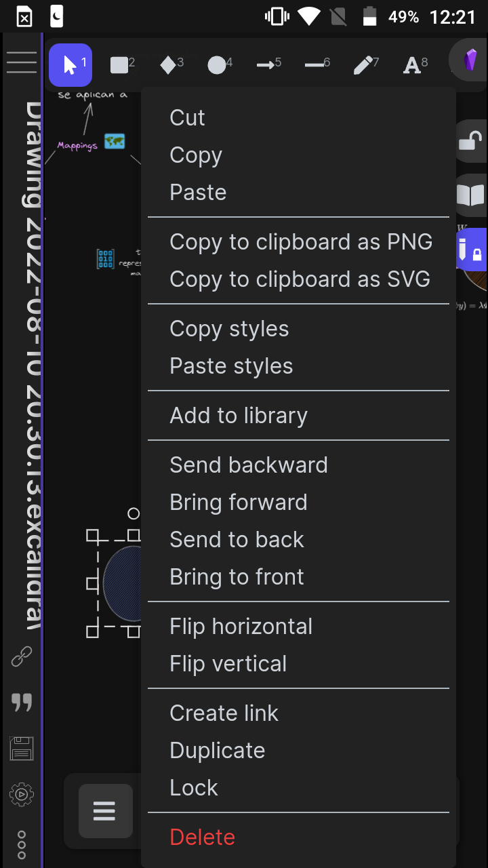
Task: Open the top-left hamburger menu
Action: [22, 62]
